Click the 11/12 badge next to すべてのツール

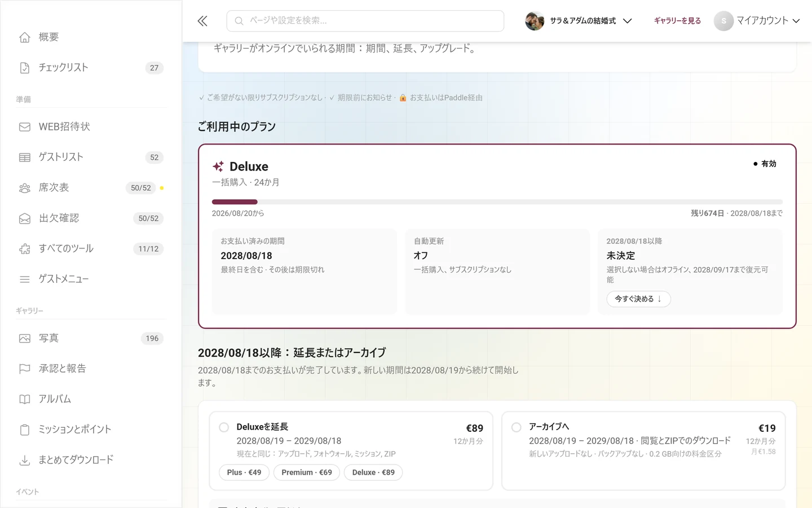pos(148,249)
